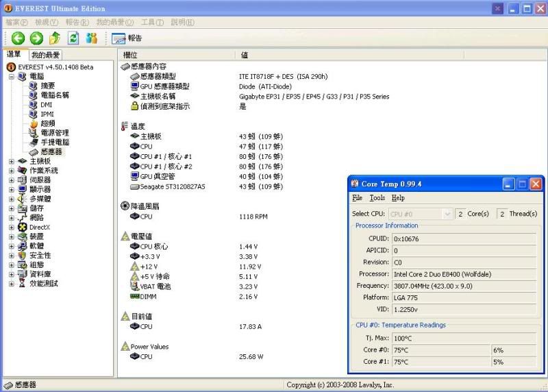
Task: Click the green Back arrow toolbar icon
Action: pyautogui.click(x=18, y=38)
